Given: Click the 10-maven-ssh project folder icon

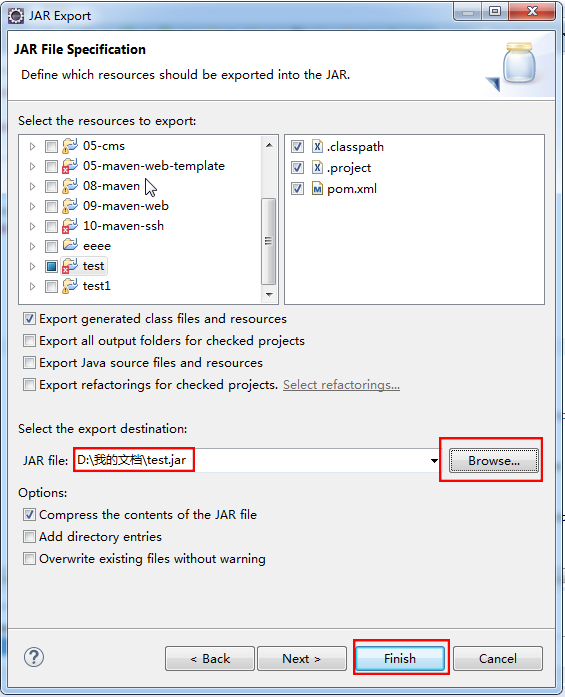Looking at the screenshot, I should tap(70, 226).
